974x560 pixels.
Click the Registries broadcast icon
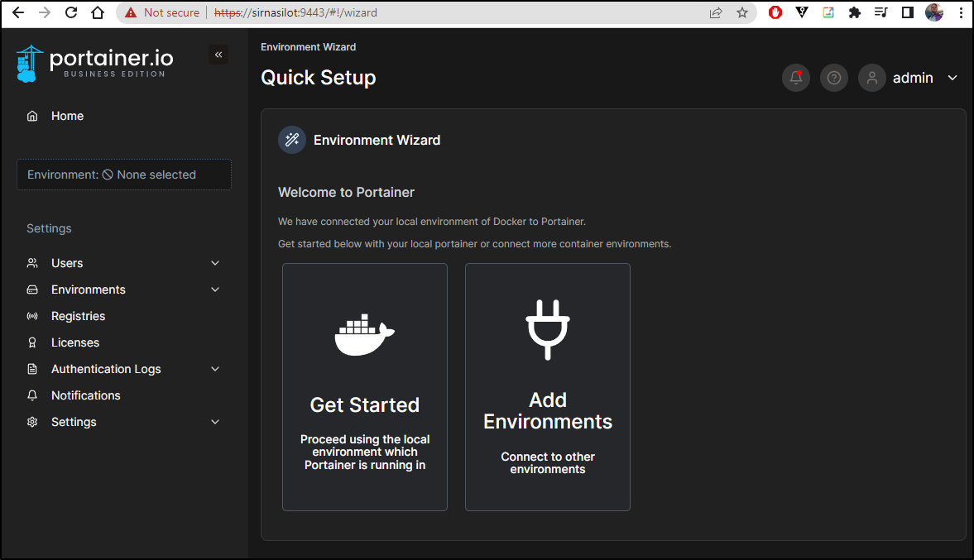pos(32,316)
